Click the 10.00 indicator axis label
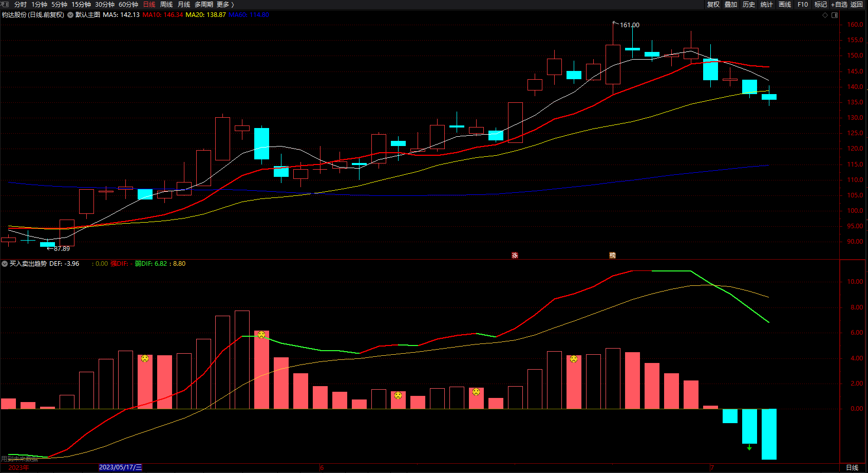 click(x=855, y=282)
